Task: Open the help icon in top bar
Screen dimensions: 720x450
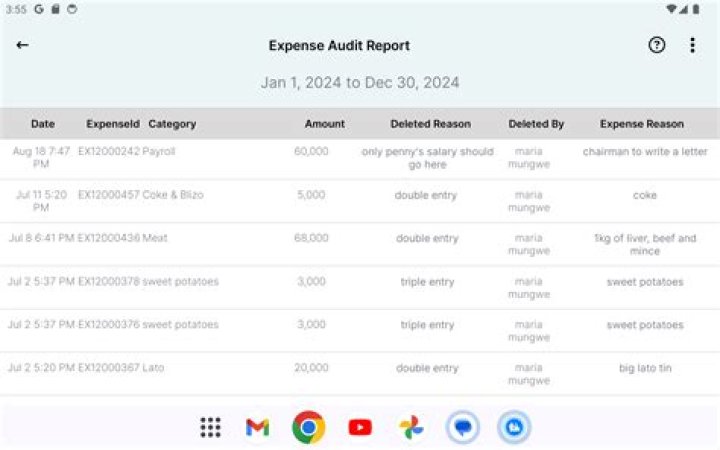Action: [x=657, y=45]
